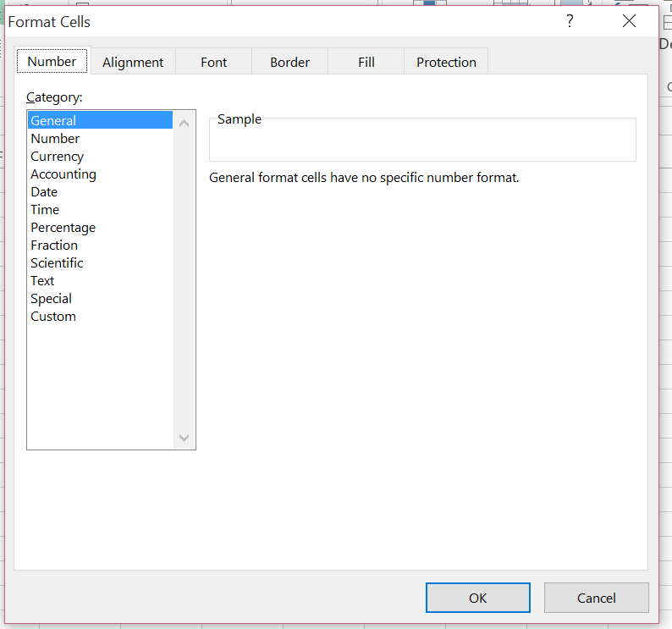This screenshot has width=672, height=629.
Task: Select the General category
Action: (100, 120)
